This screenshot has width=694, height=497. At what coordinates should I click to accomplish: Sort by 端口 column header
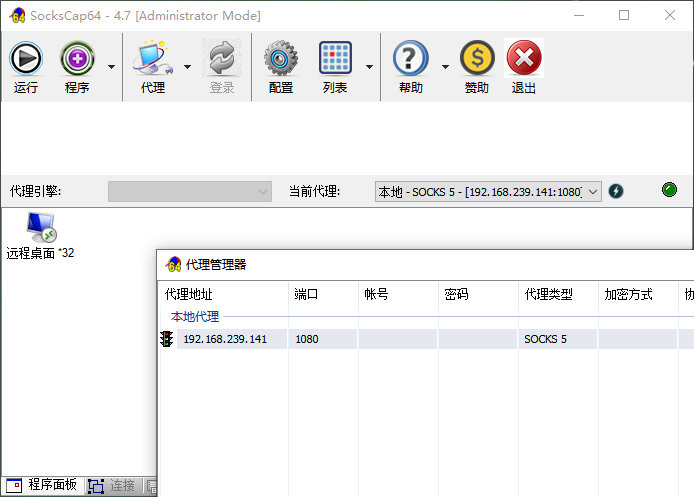click(323, 294)
